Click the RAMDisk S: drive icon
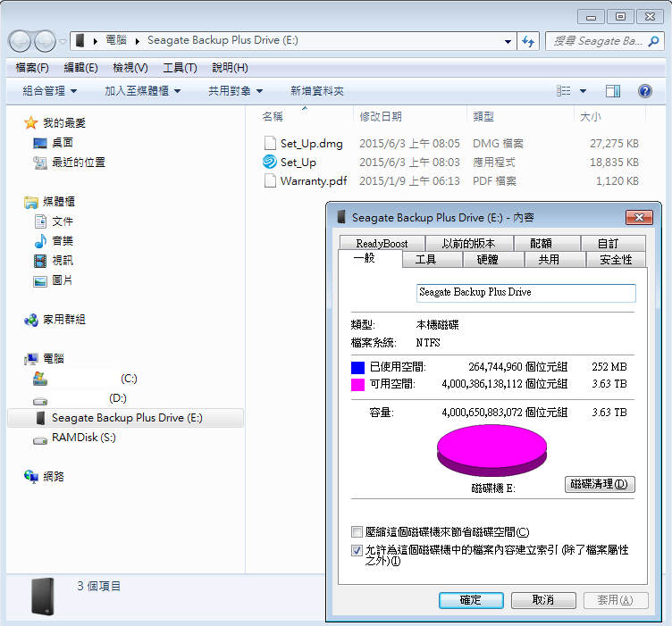Image resolution: width=672 pixels, height=626 pixels. click(40, 440)
